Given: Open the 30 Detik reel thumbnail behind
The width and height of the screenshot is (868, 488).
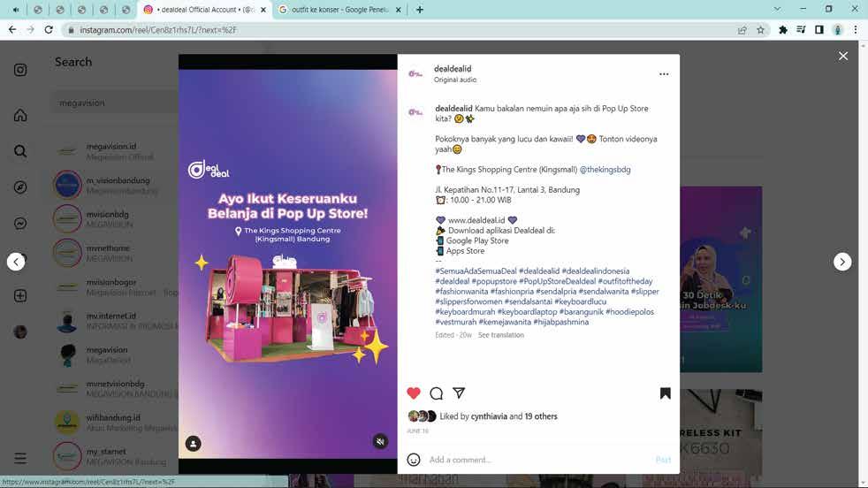Looking at the screenshot, I should point(721,279).
